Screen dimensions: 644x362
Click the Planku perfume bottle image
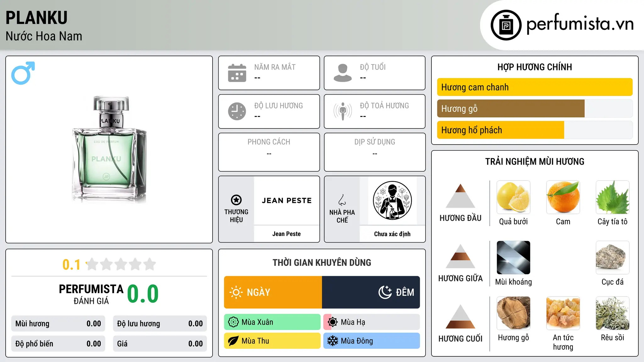pos(109,149)
